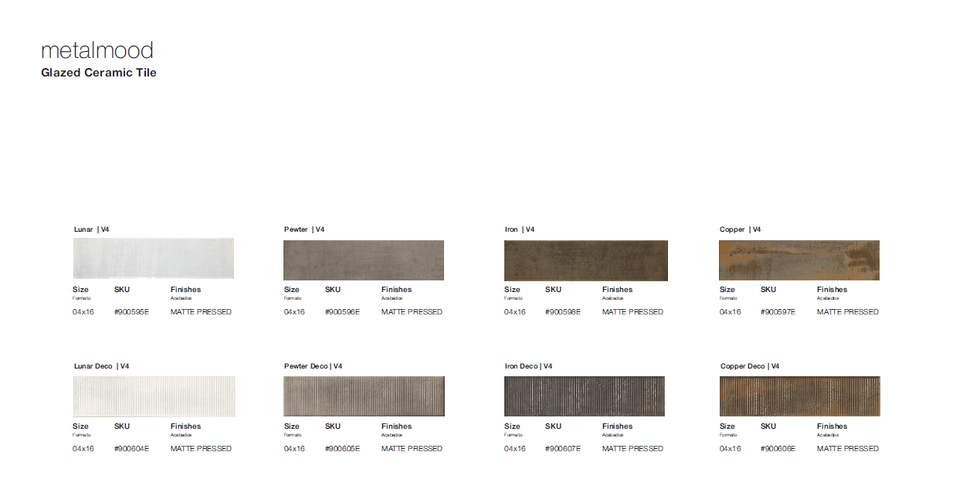The width and height of the screenshot is (980, 496).
Task: Click the metalmood collection title
Action: pos(97,51)
